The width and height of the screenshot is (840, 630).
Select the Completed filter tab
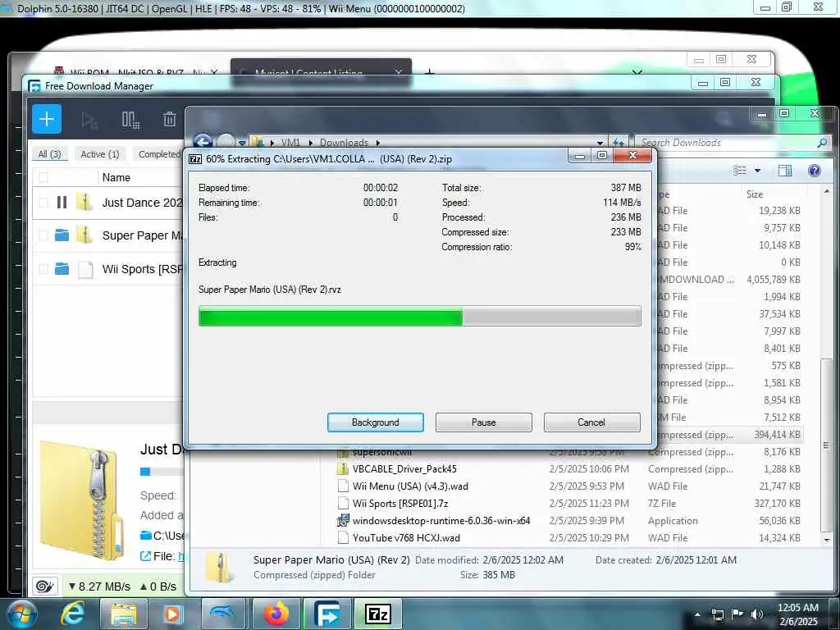point(159,154)
